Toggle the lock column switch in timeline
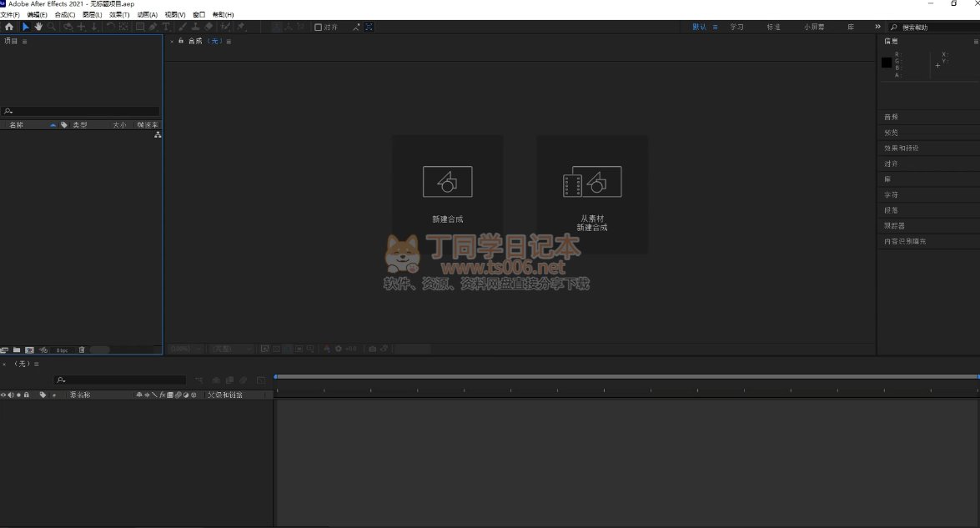The image size is (980, 528). pyautogui.click(x=26, y=395)
